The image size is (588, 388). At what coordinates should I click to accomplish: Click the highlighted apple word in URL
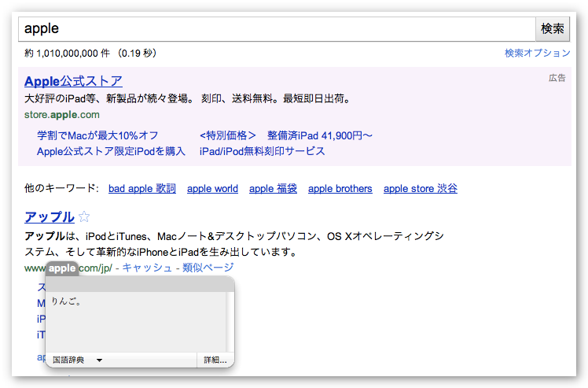[x=62, y=268]
